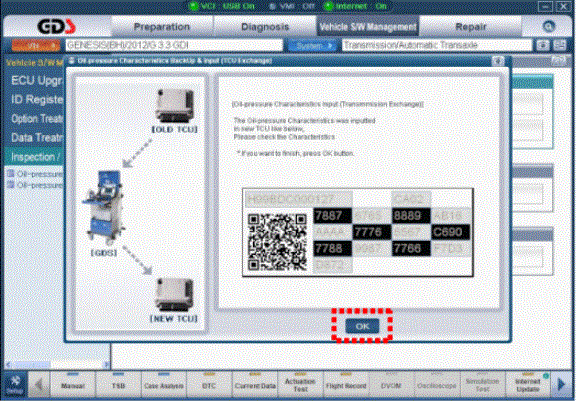This screenshot has height=401, width=577.
Task: Click the search magnifier icon
Action: (549, 26)
